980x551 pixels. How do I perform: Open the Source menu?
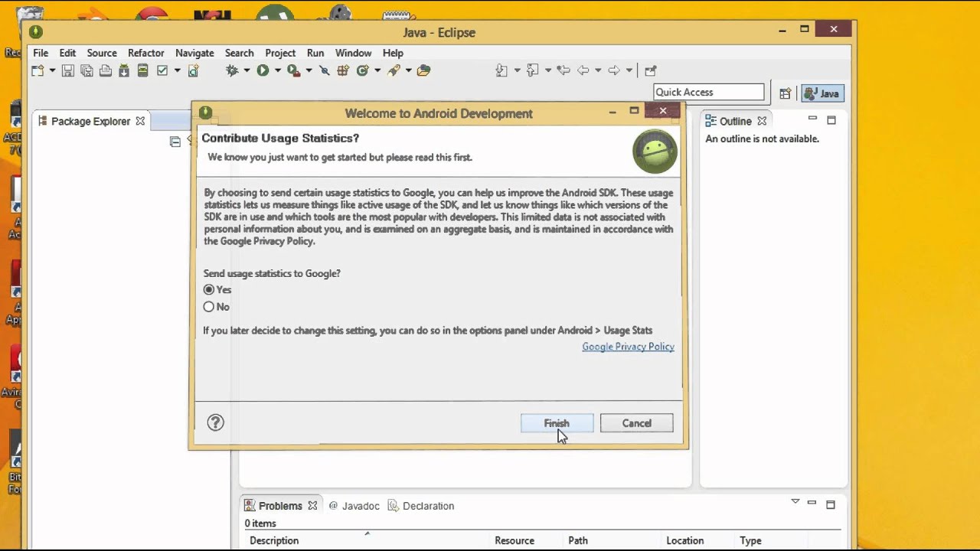[x=102, y=53]
